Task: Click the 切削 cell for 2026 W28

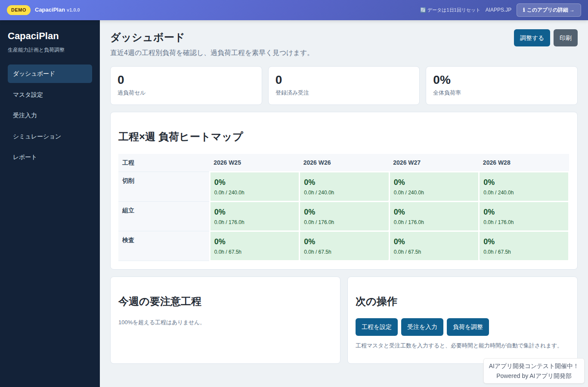Action: (x=524, y=187)
